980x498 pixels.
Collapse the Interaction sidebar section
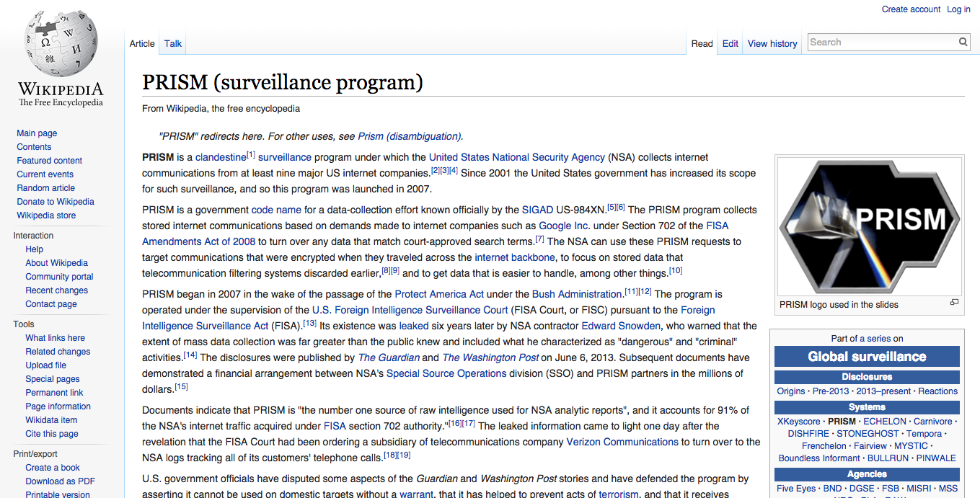click(x=33, y=236)
